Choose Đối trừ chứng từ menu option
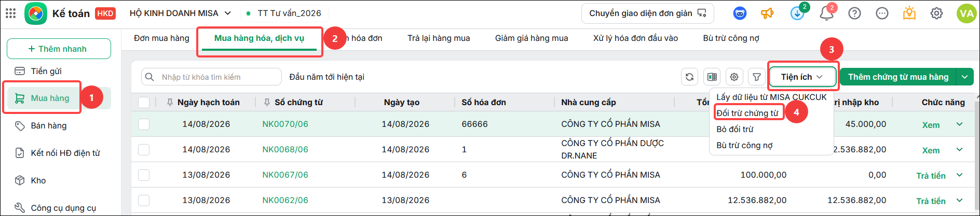980x216 pixels. click(747, 113)
